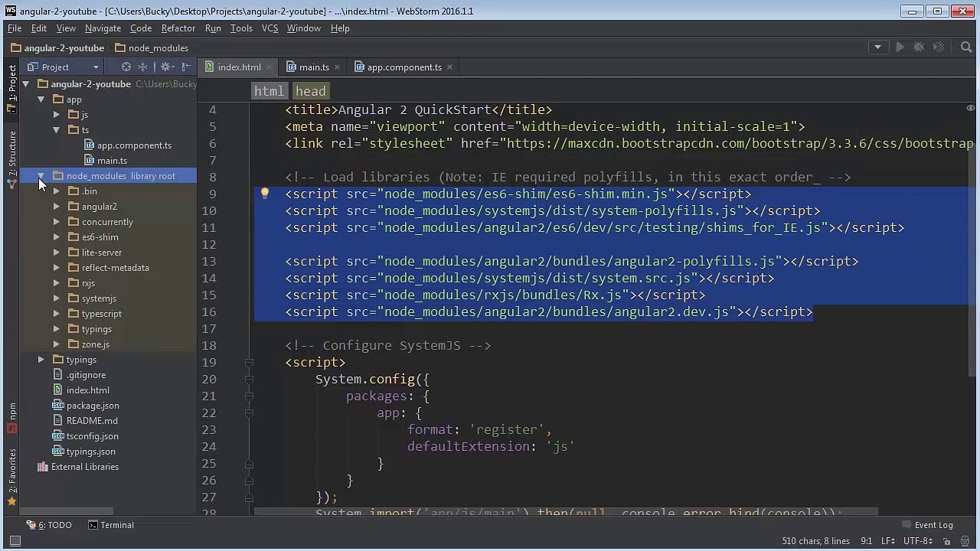Click the lock read-only icon in status bar
The width and height of the screenshot is (980, 551).
(948, 541)
